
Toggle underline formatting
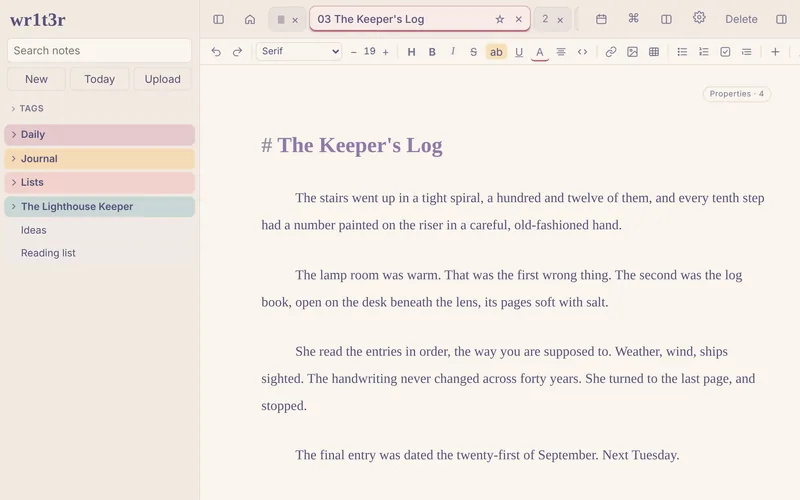pyautogui.click(x=519, y=52)
